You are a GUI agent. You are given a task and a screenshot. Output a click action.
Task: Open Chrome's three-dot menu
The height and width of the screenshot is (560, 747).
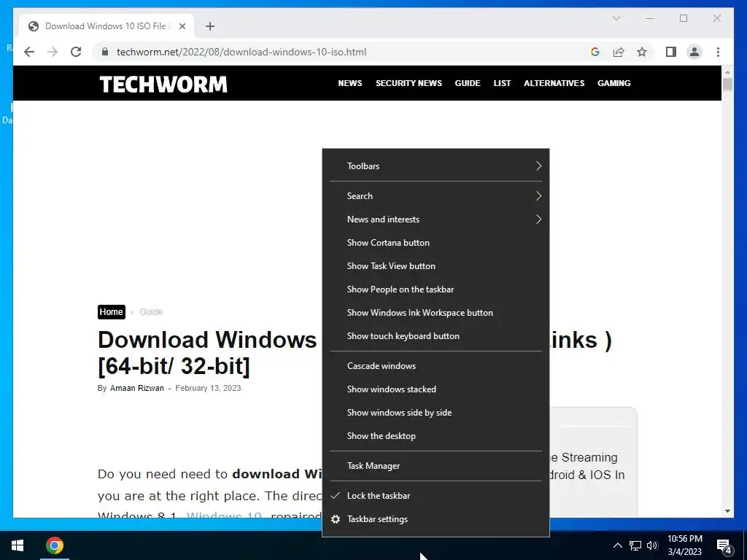pyautogui.click(x=718, y=52)
